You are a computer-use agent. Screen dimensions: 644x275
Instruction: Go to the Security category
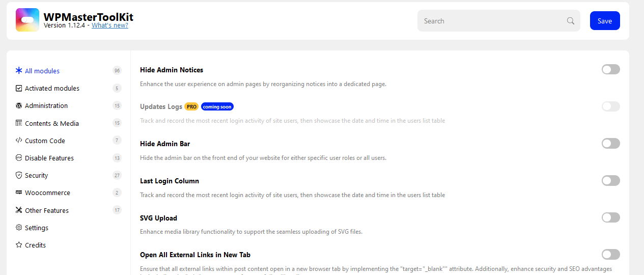[68, 175]
